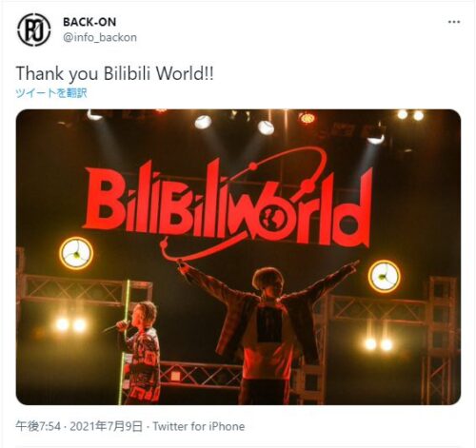476x448 pixels.
Task: Open the Twitter for iPhone source link
Action: click(x=199, y=426)
